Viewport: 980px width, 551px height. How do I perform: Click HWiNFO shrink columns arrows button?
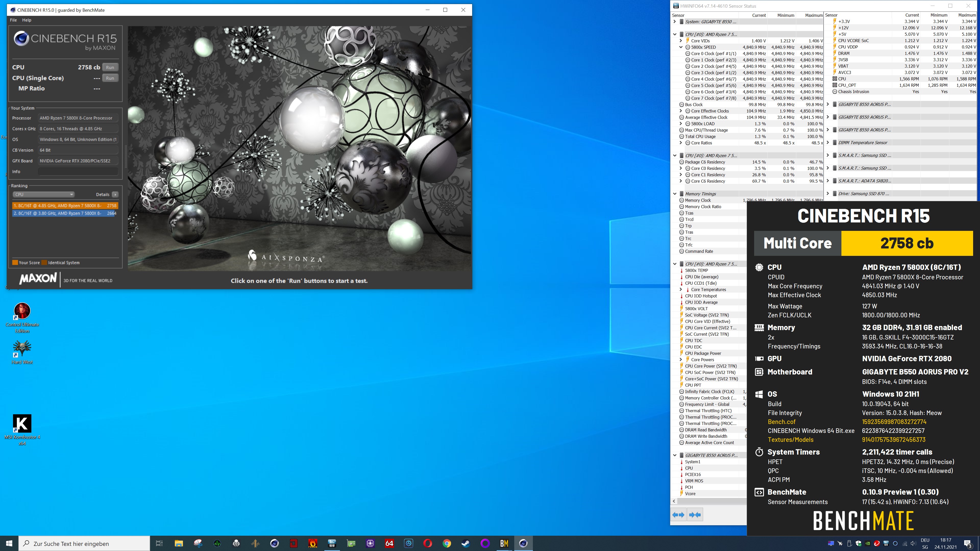click(695, 515)
